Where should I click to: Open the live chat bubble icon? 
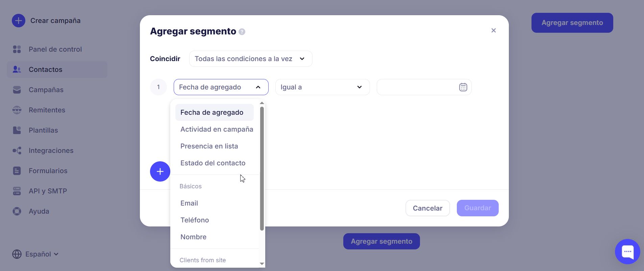coord(628,251)
